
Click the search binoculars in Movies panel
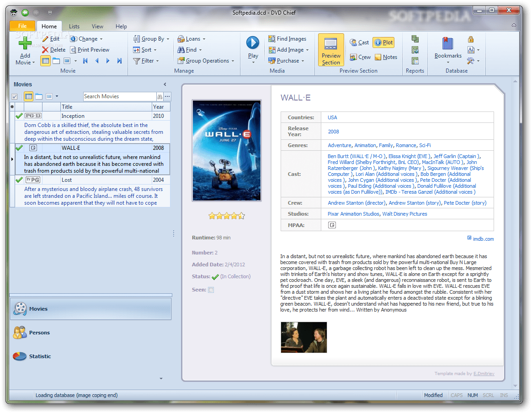160,97
